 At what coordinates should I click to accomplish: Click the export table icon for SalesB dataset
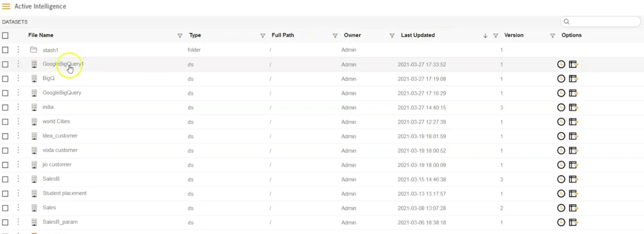coord(573,179)
